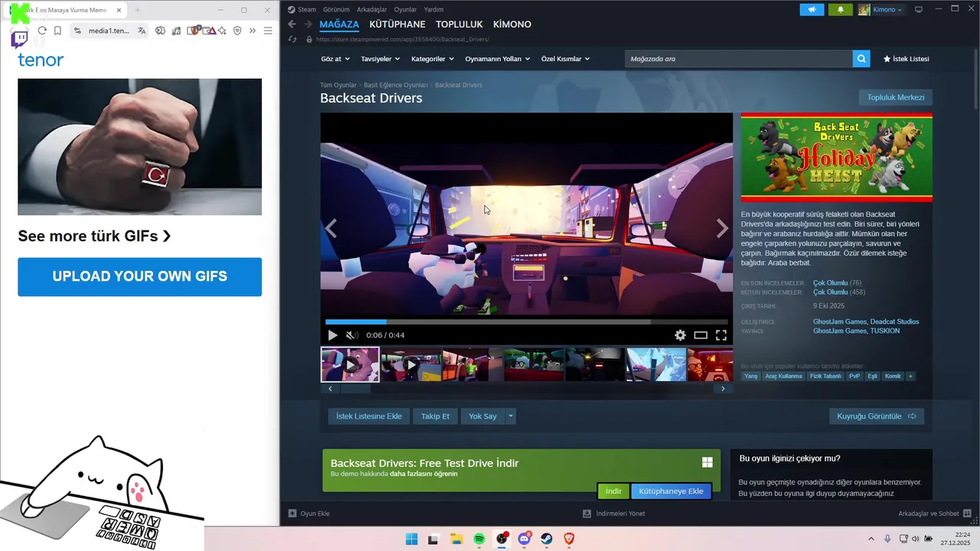
Task: Click the trailer progress bar
Action: coord(527,322)
